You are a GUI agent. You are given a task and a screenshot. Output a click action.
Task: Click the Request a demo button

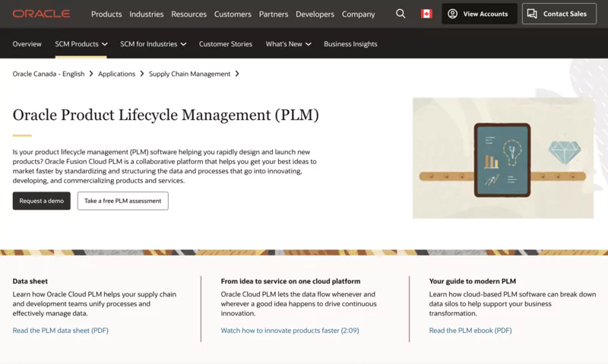(42, 201)
